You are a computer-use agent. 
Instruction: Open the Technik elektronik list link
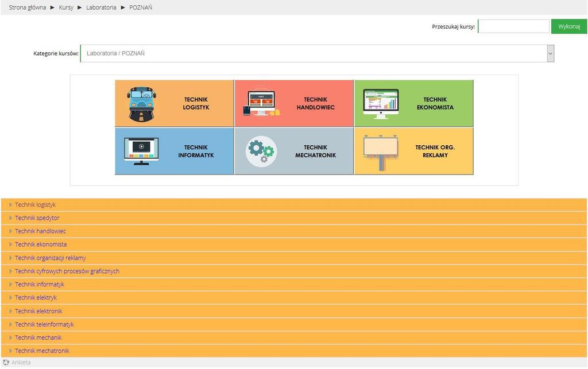click(38, 311)
